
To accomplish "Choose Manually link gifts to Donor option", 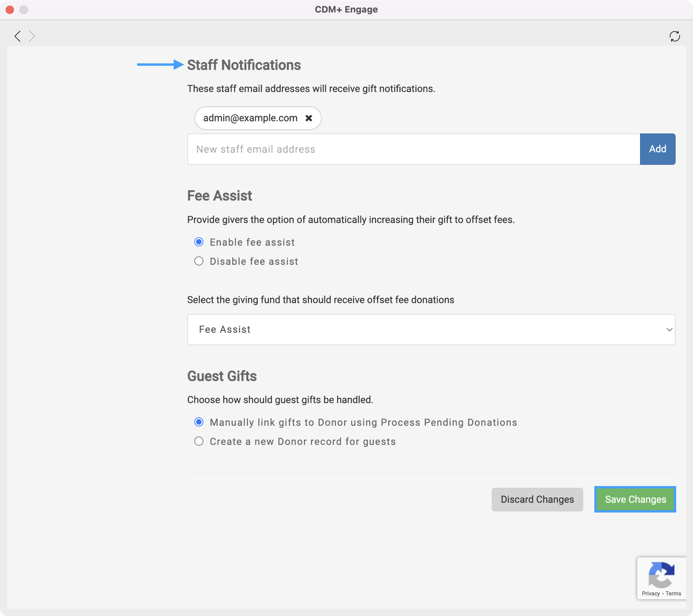I will pos(199,422).
